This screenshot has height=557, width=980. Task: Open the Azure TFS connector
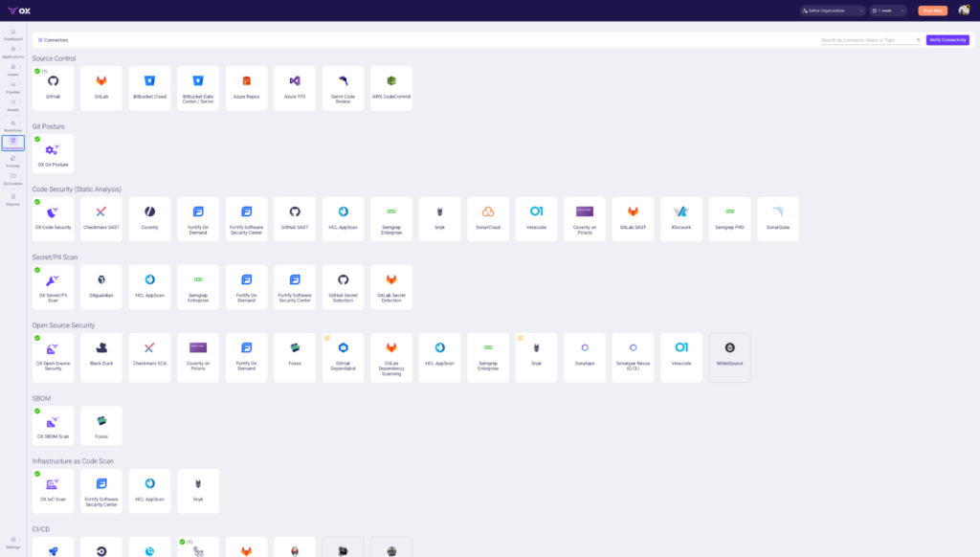click(295, 88)
